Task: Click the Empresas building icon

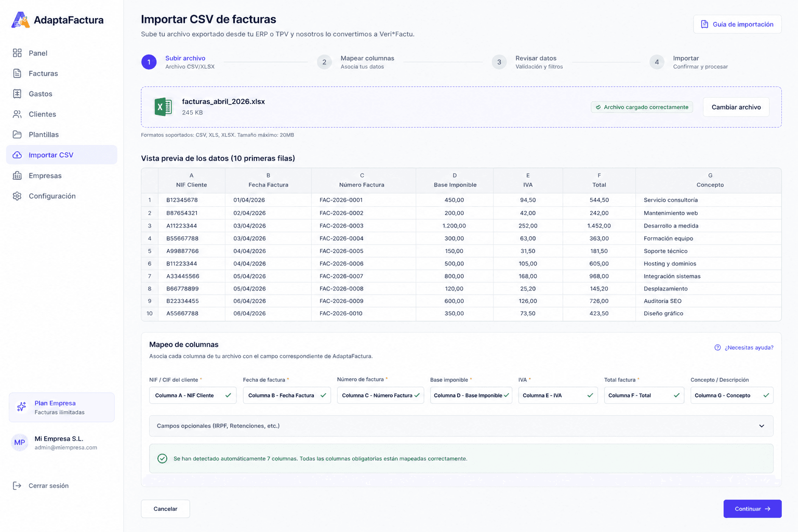Action: (x=17, y=176)
